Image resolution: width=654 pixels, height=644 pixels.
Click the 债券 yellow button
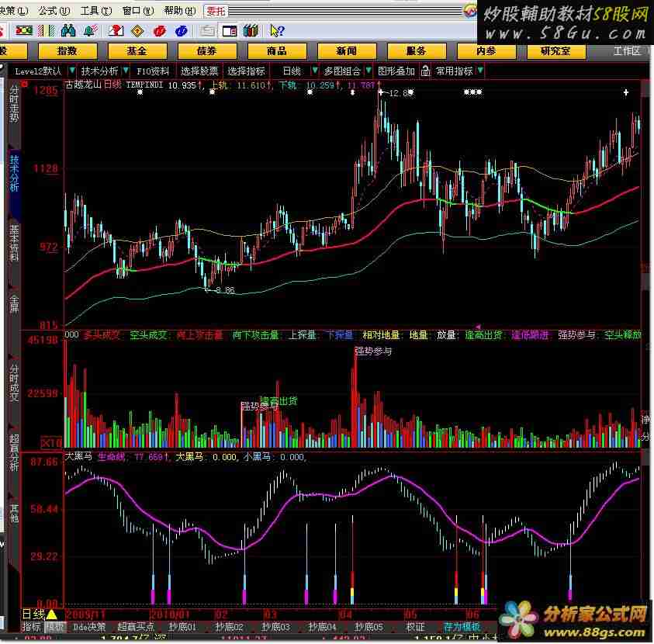point(207,51)
